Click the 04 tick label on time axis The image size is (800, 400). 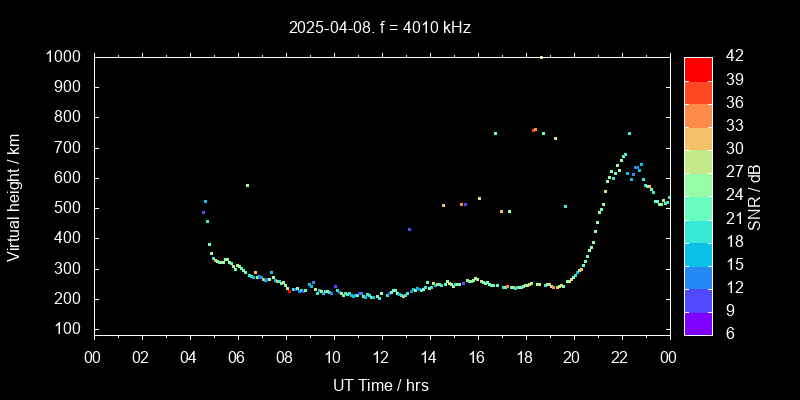pyautogui.click(x=189, y=357)
